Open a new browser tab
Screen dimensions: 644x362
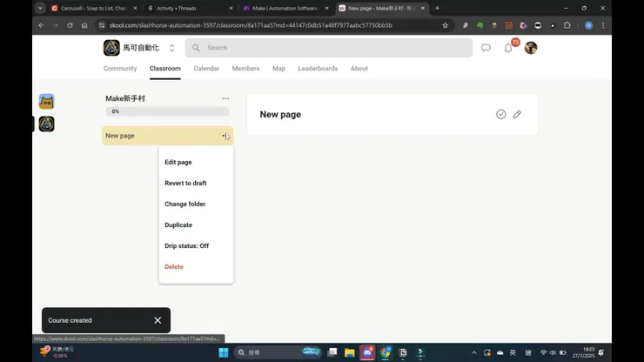(x=437, y=8)
